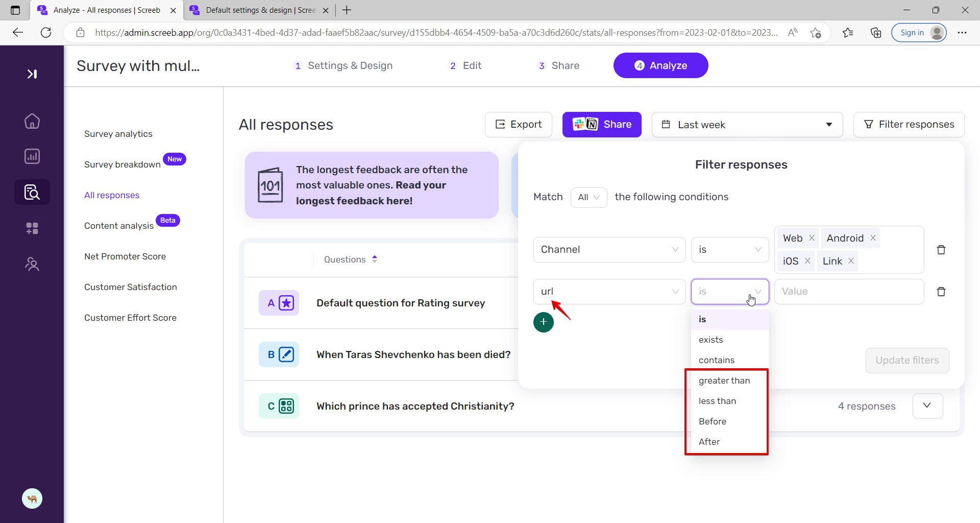Viewport: 980px width, 523px height.
Task: Go to the Edit step
Action: tap(465, 65)
